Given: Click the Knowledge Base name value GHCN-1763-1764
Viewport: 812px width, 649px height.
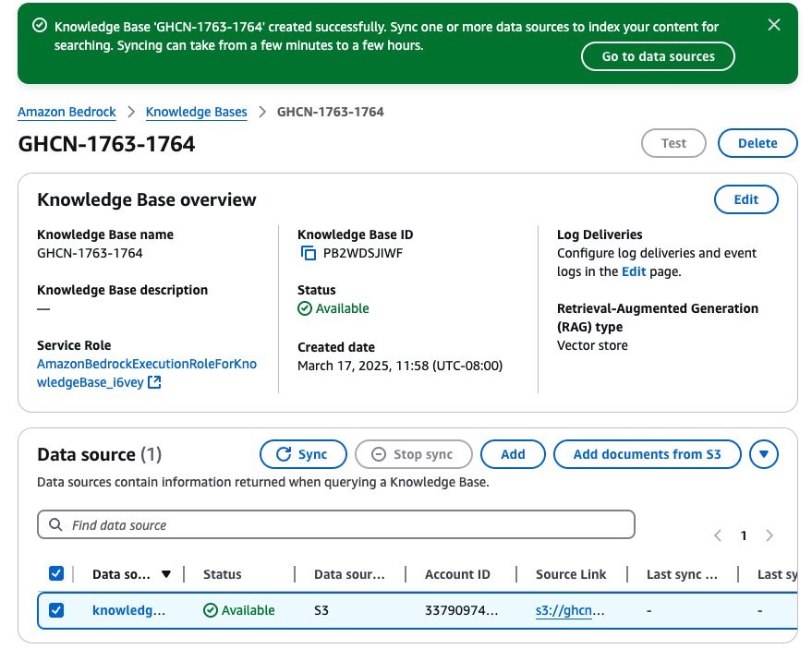Looking at the screenshot, I should click(90, 253).
